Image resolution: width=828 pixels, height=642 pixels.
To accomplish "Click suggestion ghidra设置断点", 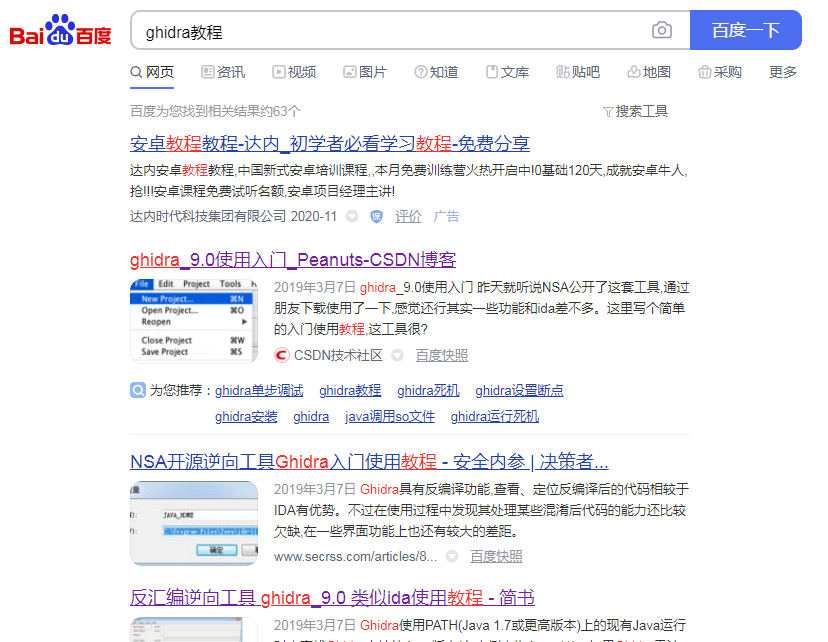I will 520,390.
